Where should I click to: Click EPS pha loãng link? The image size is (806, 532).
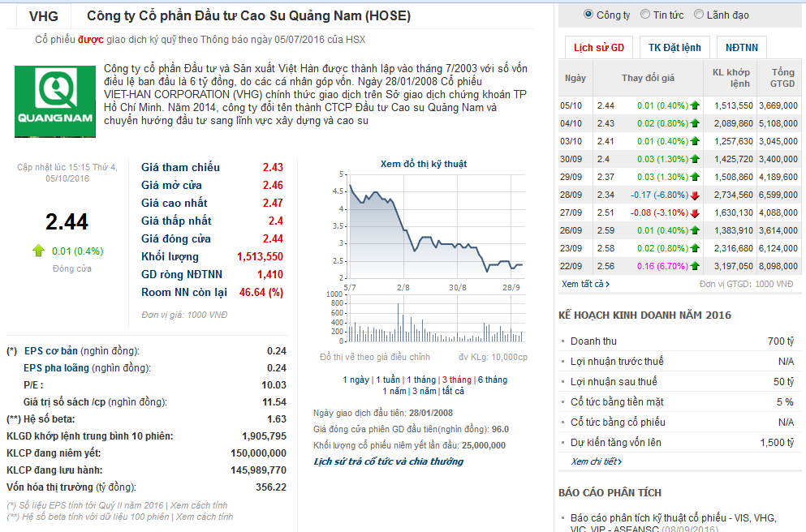click(56, 367)
